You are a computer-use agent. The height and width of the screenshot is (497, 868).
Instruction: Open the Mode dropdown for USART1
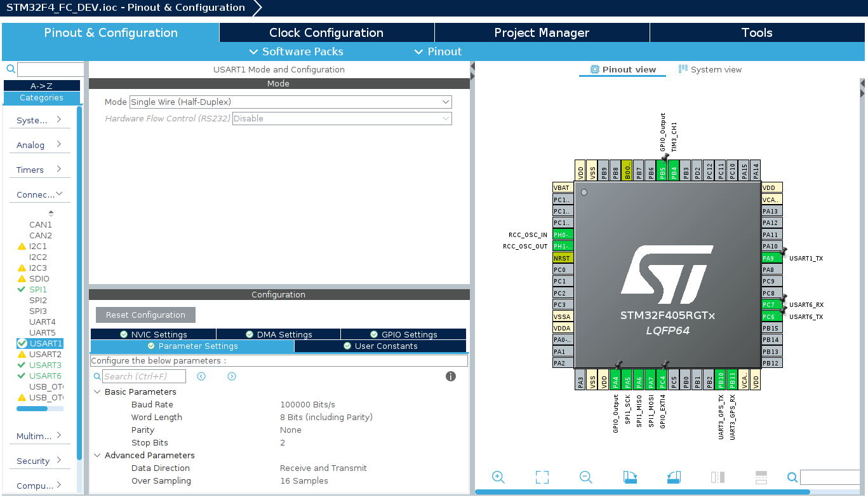[290, 102]
